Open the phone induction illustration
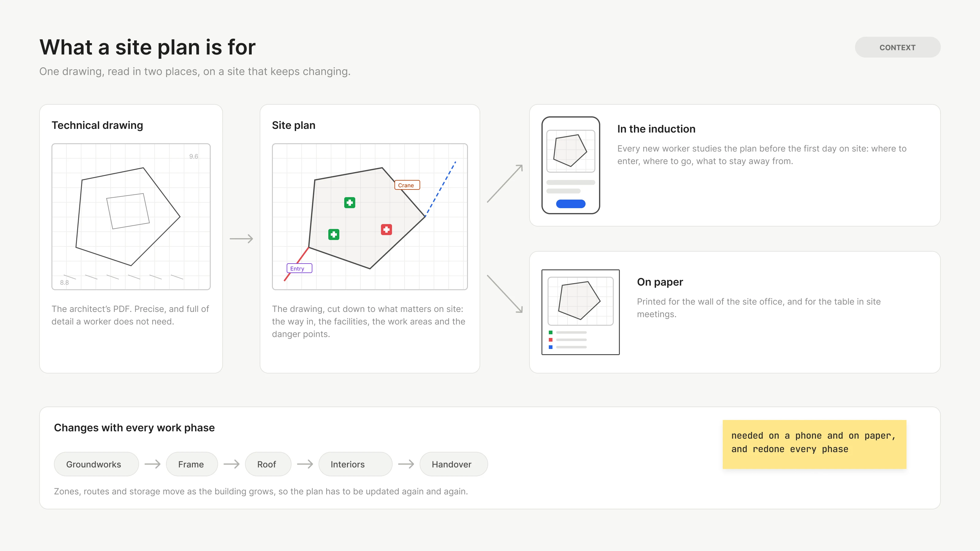This screenshot has height=551, width=980. pos(571,165)
